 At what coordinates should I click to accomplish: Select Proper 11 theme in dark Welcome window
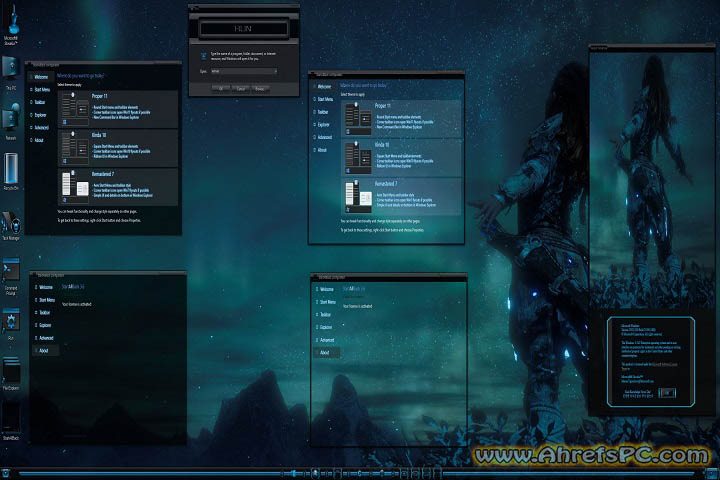pos(118,109)
